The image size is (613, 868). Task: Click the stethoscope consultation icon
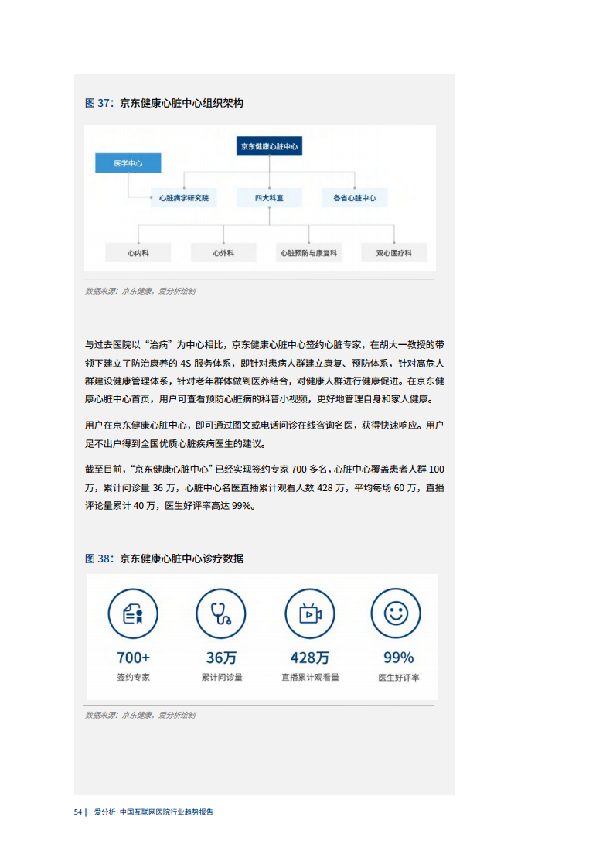pos(221,614)
